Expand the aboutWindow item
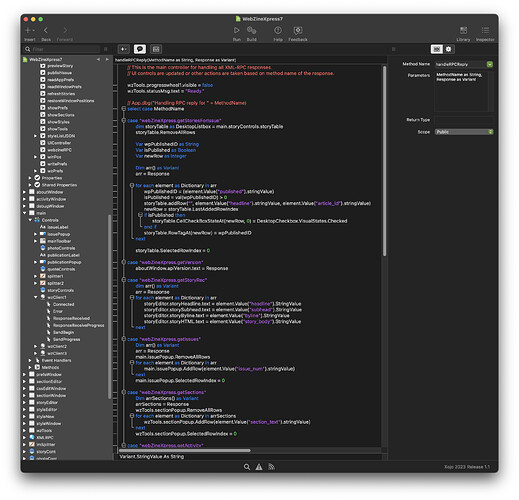This screenshot has height=500, width=519. coord(24,192)
